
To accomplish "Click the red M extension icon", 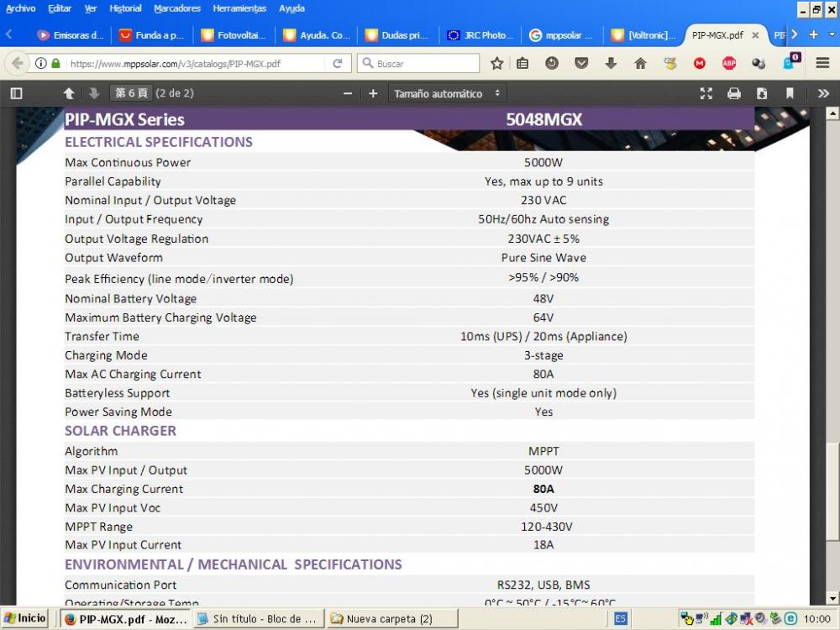I will point(700,63).
